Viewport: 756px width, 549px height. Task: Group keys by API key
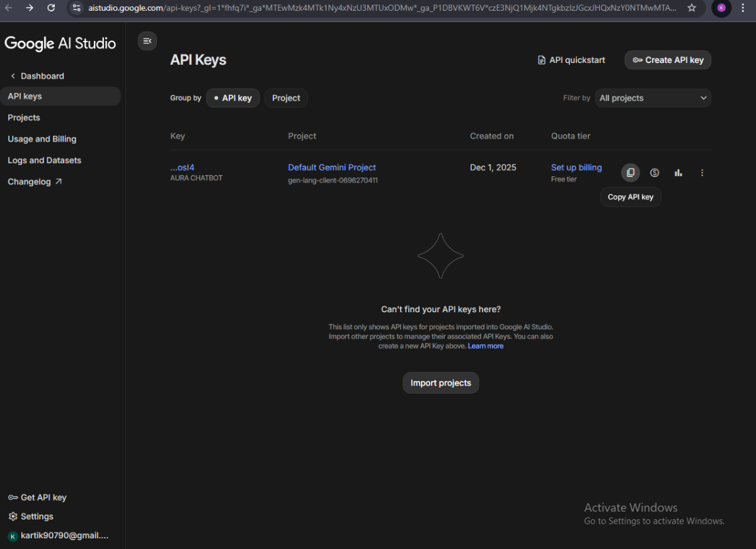click(x=232, y=98)
